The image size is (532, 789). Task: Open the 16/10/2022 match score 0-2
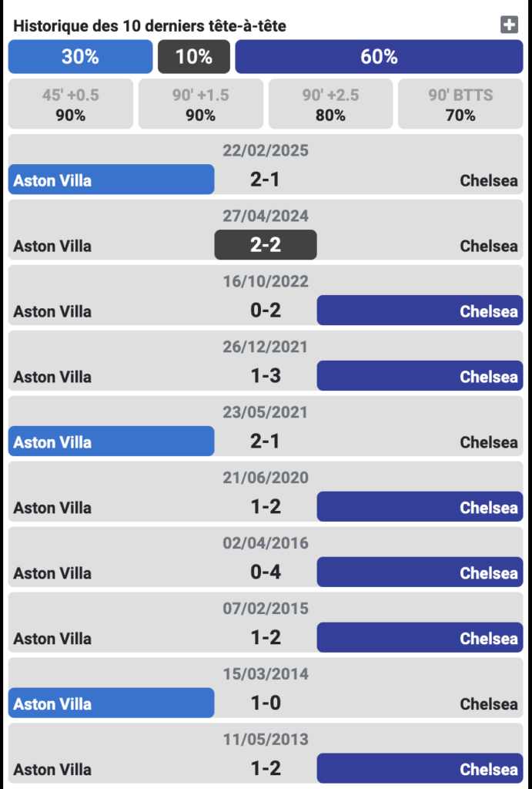(x=265, y=311)
